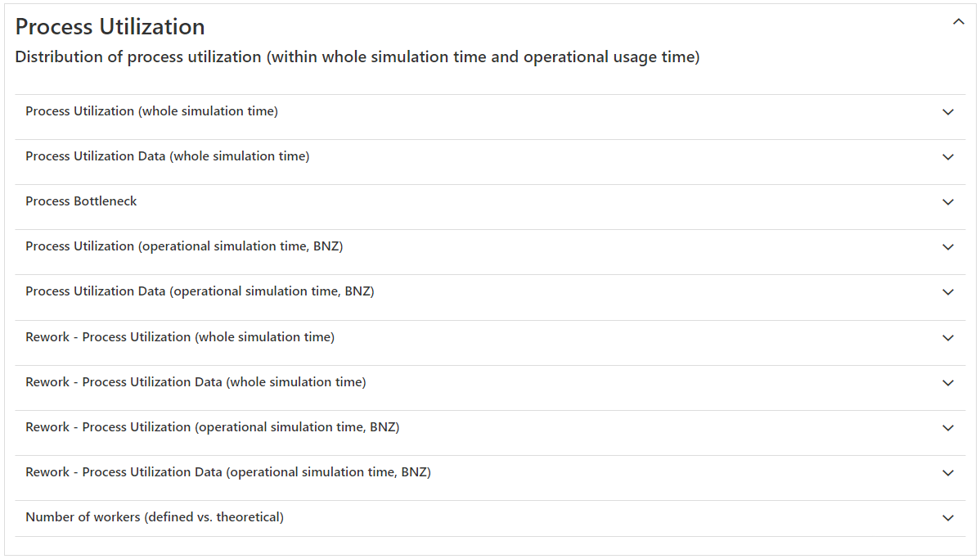Screen dimensions: 980x559
Task: Click chevron for Rework - Process Utilization Data (whole time)
Action: tap(948, 383)
